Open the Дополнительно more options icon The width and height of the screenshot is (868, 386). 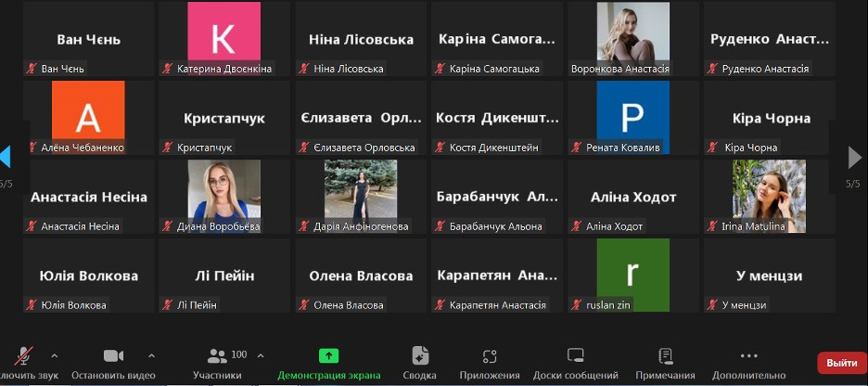tap(749, 355)
